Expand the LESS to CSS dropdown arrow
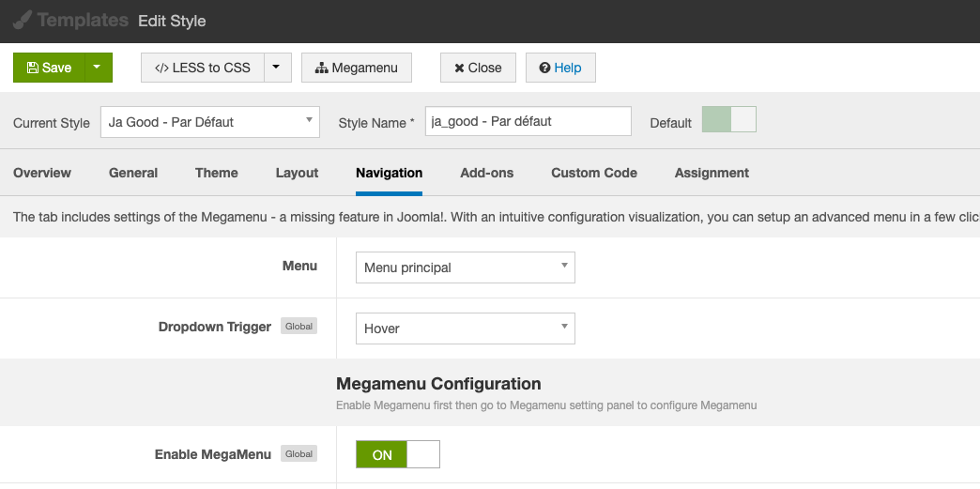 (x=277, y=68)
